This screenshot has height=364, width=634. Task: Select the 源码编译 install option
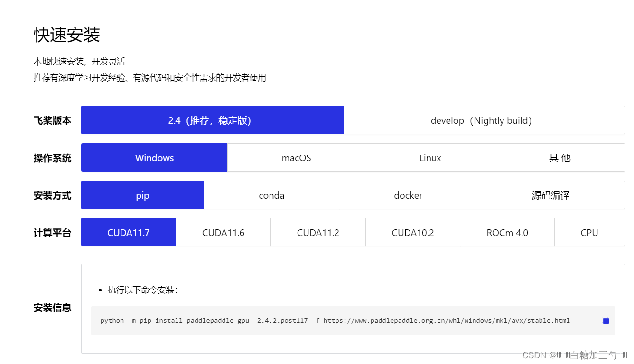click(x=550, y=195)
